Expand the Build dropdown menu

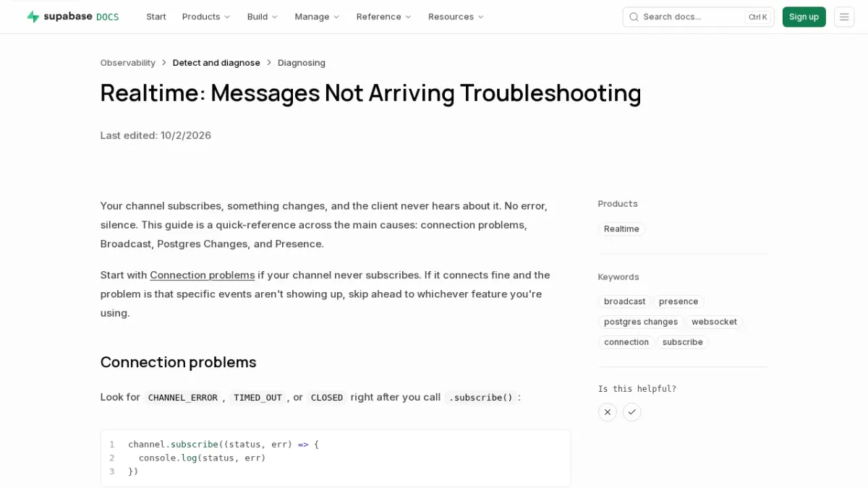click(x=263, y=17)
